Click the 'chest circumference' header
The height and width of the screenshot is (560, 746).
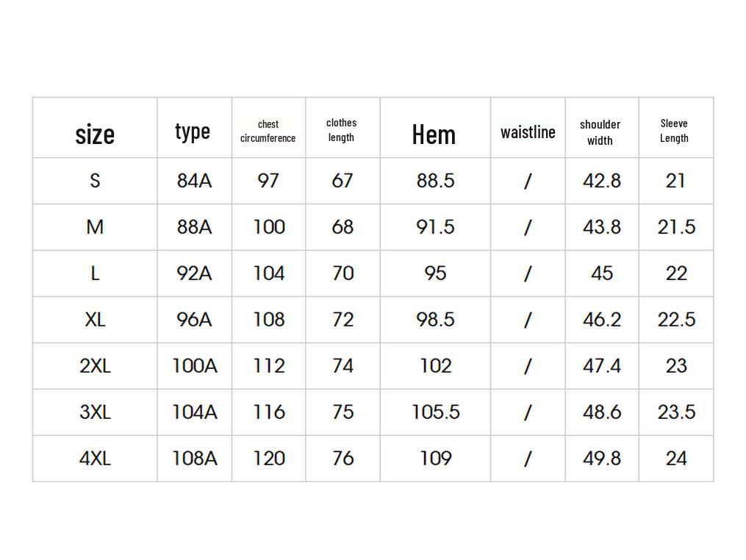[x=268, y=132]
